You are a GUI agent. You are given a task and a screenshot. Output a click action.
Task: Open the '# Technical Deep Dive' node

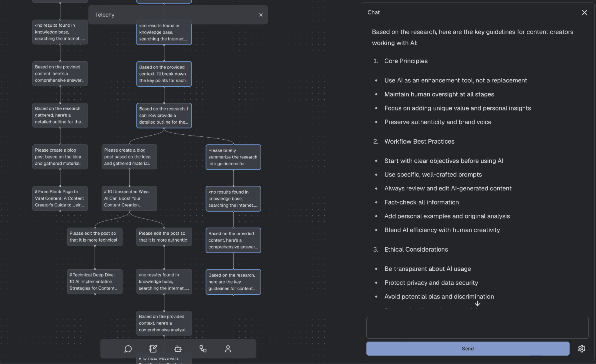[x=95, y=282]
